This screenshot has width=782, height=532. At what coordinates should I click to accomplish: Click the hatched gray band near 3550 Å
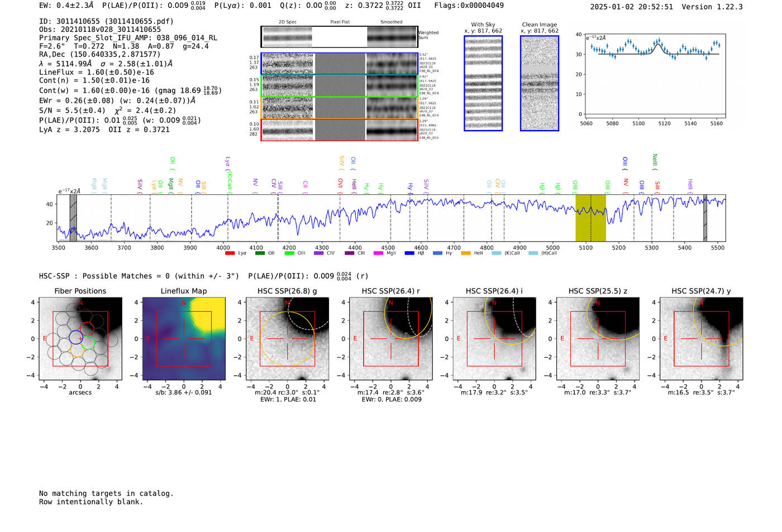(73, 218)
